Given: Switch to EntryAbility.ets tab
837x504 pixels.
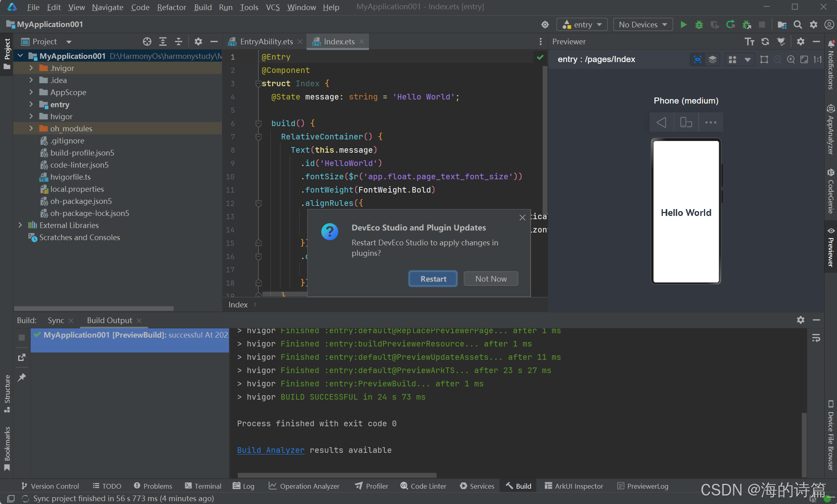Looking at the screenshot, I should pyautogui.click(x=266, y=41).
